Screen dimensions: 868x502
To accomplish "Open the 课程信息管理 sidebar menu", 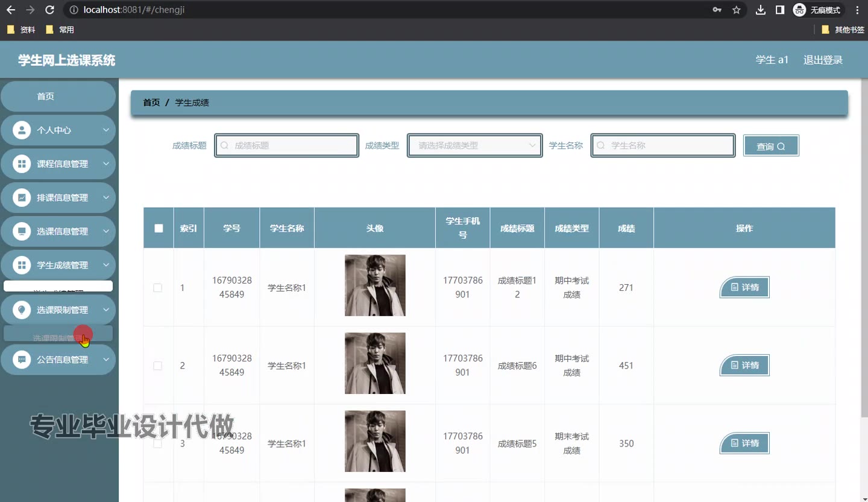I will point(58,164).
